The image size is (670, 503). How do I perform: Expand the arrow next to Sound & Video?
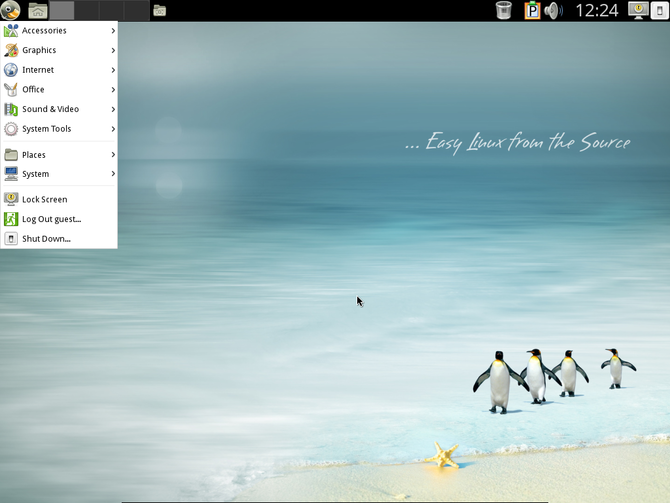tap(113, 109)
